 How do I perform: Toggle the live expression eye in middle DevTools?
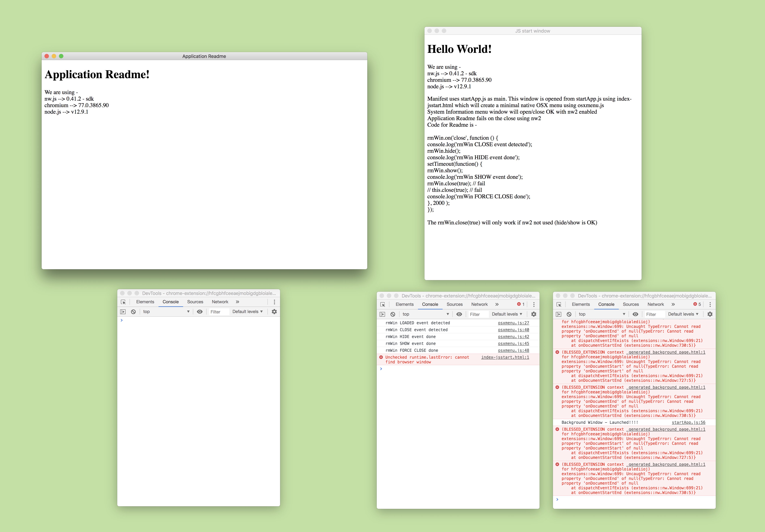click(x=460, y=314)
